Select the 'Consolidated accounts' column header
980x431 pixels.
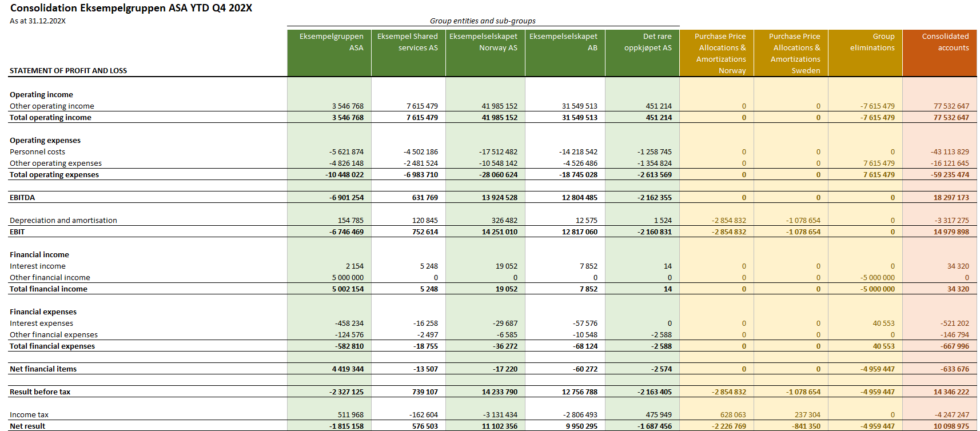tap(940, 53)
